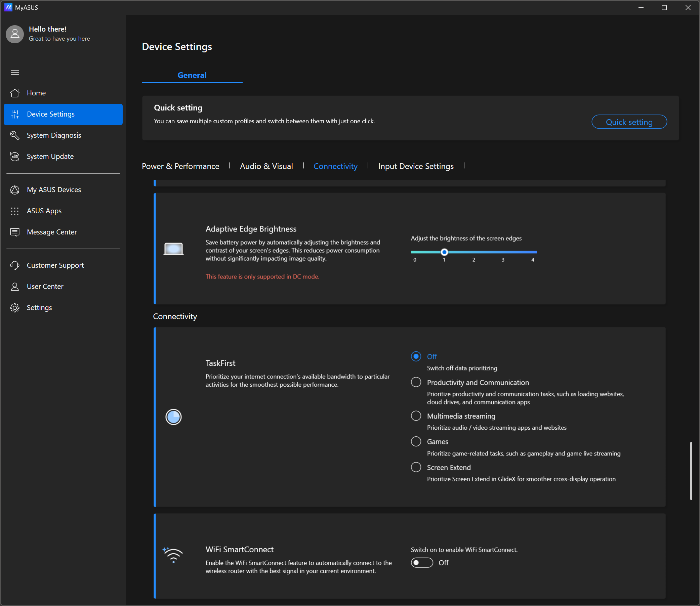Screen dimensions: 700x606
Task: Click the vertical scrollbar on right side
Action: click(x=691, y=470)
